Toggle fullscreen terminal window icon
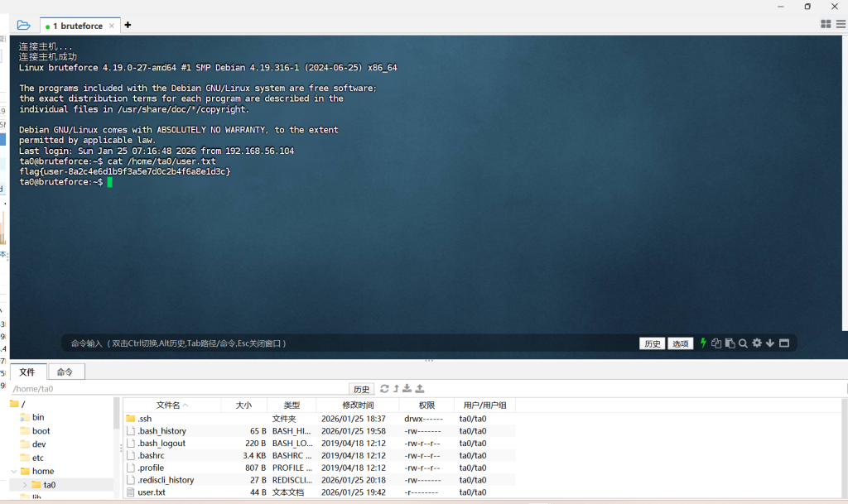848x504 pixels. (x=783, y=343)
